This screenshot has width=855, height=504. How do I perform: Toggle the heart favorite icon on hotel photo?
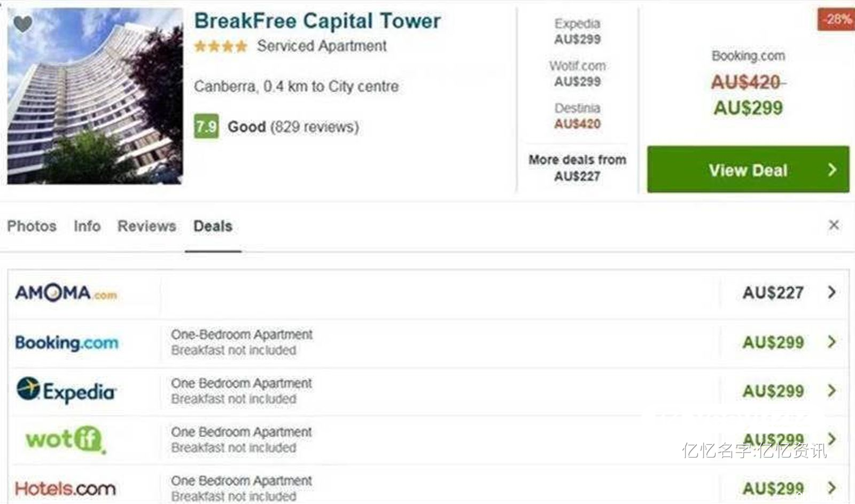click(x=22, y=24)
